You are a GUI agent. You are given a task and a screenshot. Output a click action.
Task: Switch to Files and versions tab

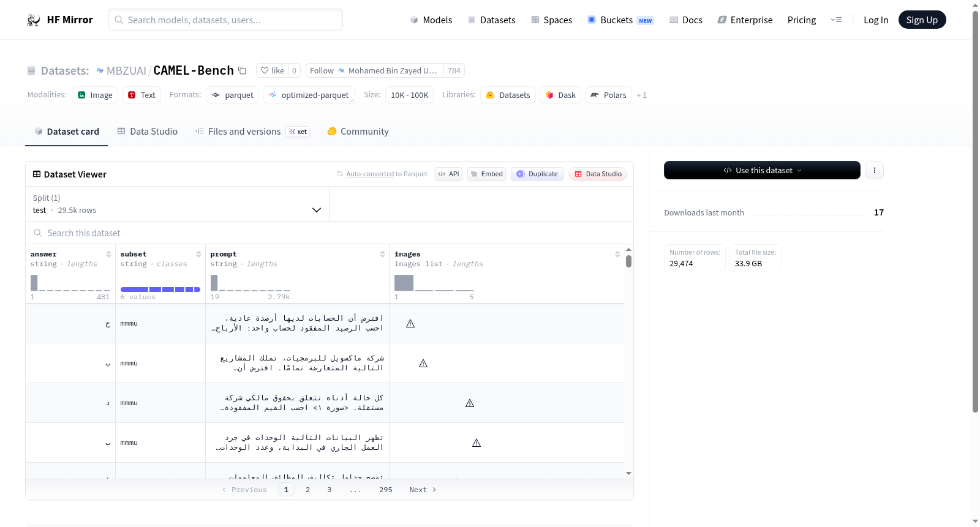[x=252, y=132]
